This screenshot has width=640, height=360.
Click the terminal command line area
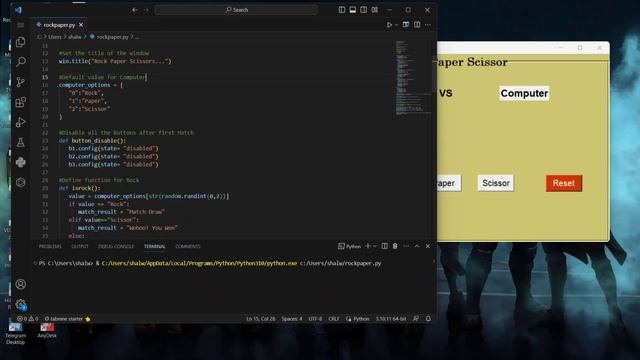pyautogui.click(x=210, y=263)
